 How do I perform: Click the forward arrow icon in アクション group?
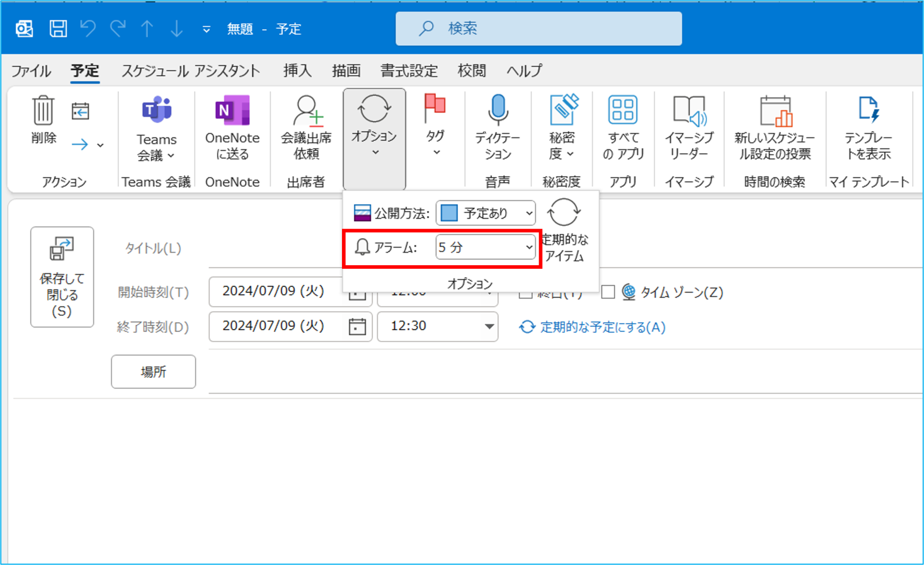[x=80, y=145]
